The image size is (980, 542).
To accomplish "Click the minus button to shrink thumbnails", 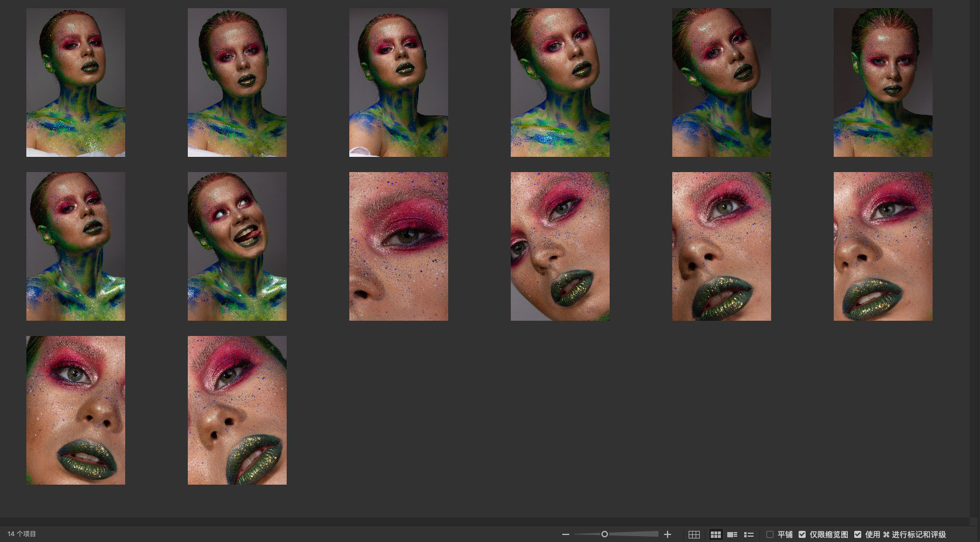I will pyautogui.click(x=565, y=534).
